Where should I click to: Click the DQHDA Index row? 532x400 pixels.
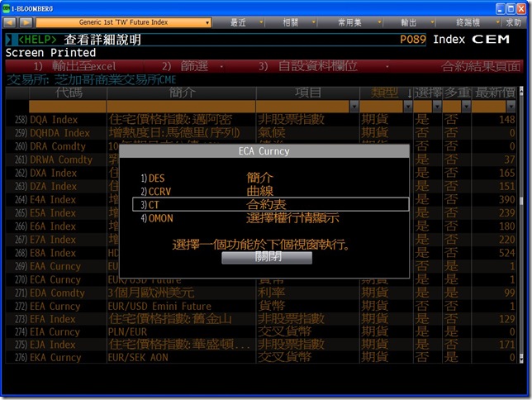pyautogui.click(x=261, y=133)
